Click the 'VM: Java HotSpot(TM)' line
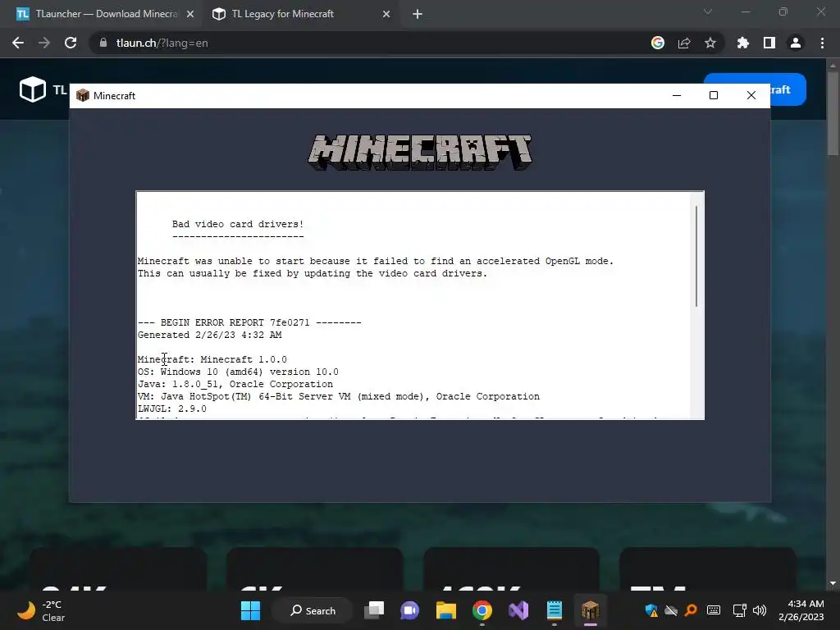840x630 pixels. click(x=339, y=396)
